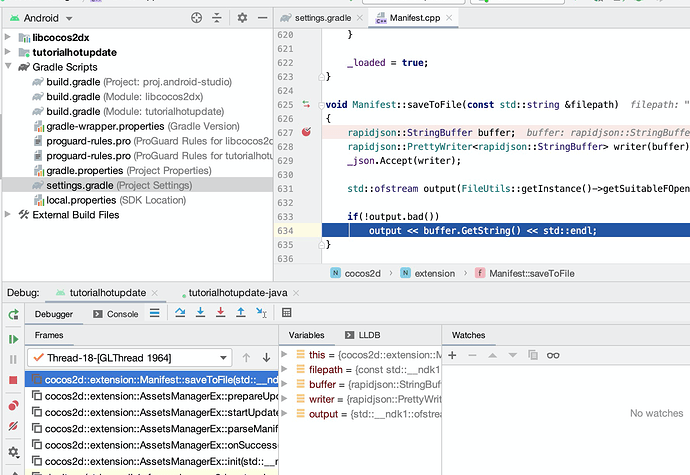
Task: Click the Force Step Into icon
Action: click(221, 313)
